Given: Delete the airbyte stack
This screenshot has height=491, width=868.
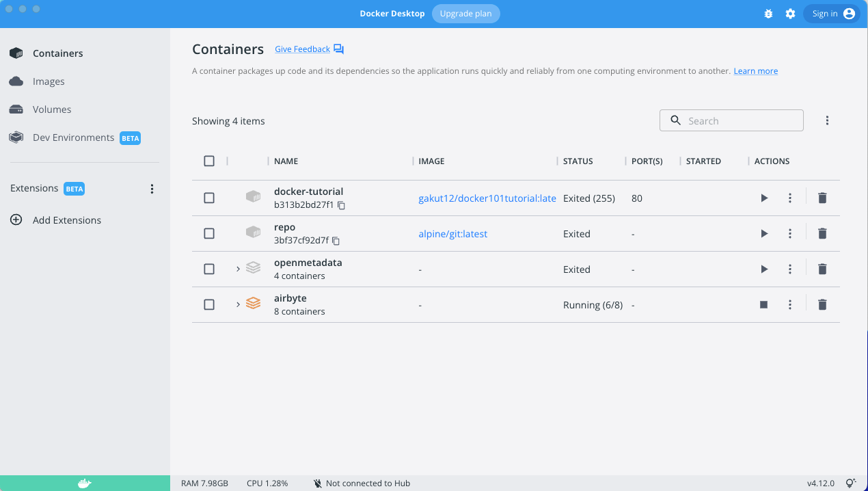Looking at the screenshot, I should (x=822, y=305).
